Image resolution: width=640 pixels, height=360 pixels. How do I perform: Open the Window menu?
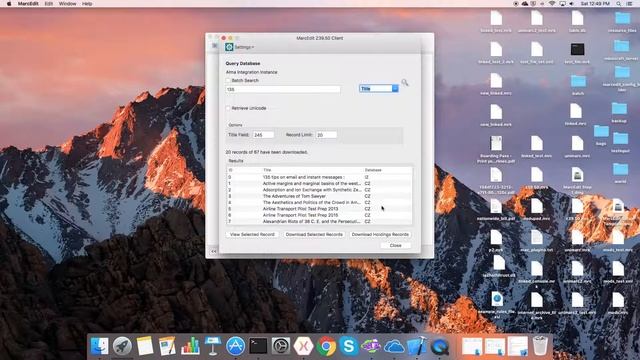pyautogui.click(x=67, y=4)
